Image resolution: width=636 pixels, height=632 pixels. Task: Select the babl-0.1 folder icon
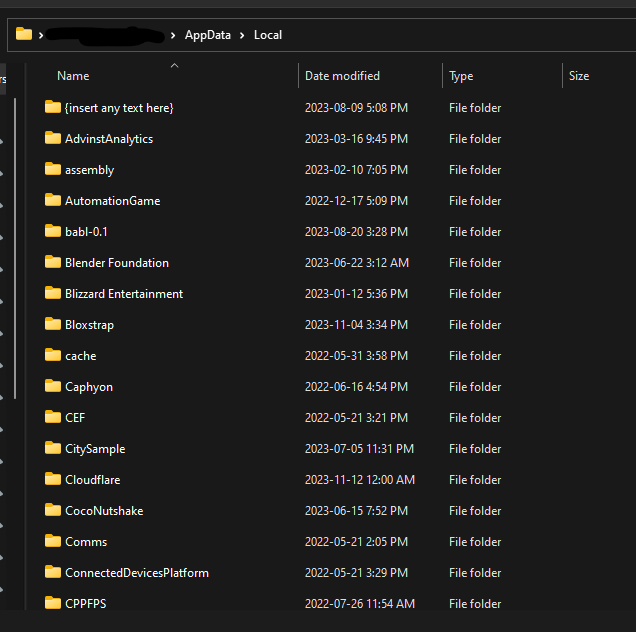(53, 231)
